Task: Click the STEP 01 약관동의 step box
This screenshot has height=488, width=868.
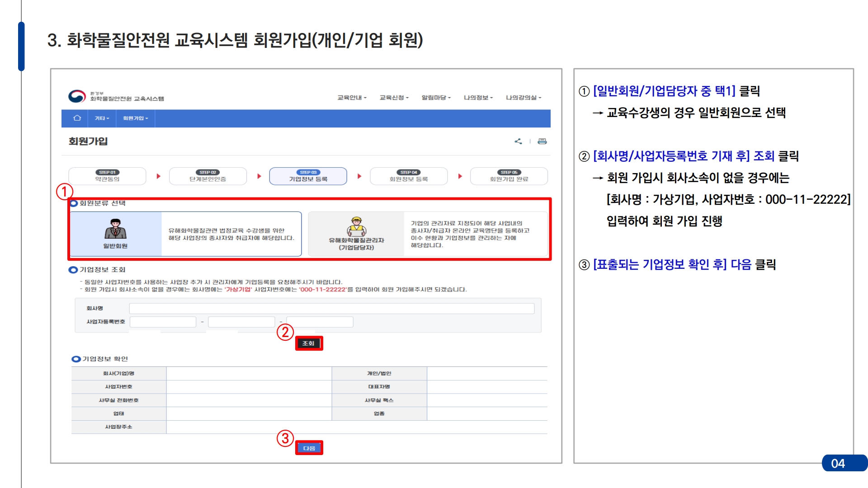Action: (107, 176)
